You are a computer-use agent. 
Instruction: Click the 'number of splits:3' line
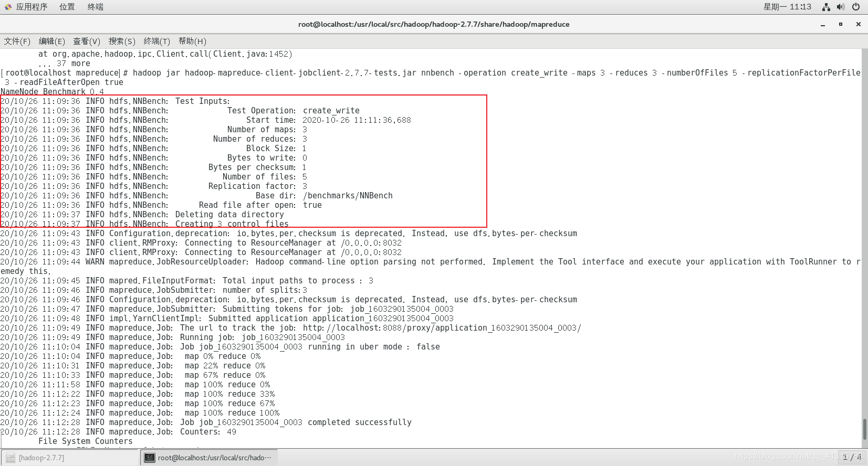pos(153,290)
